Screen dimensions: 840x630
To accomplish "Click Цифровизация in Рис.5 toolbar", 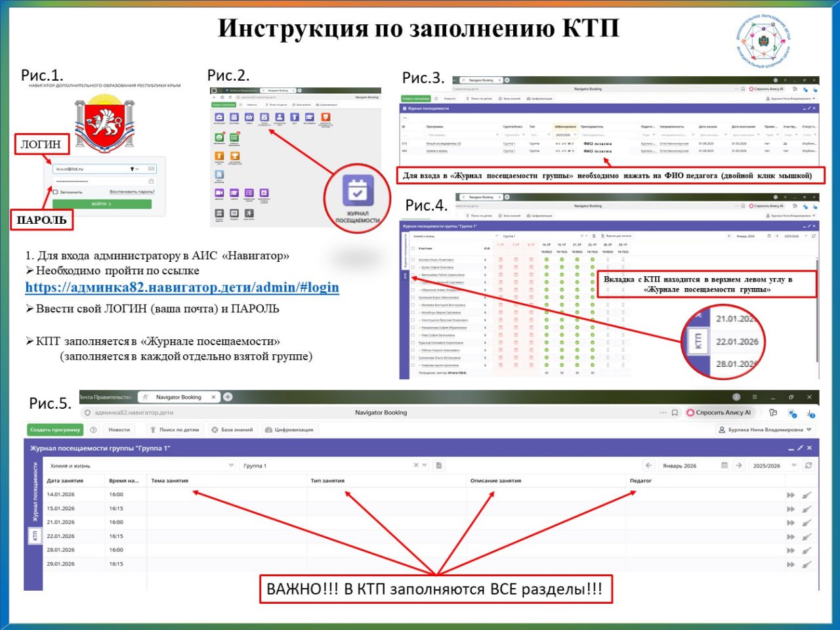I will [289, 430].
